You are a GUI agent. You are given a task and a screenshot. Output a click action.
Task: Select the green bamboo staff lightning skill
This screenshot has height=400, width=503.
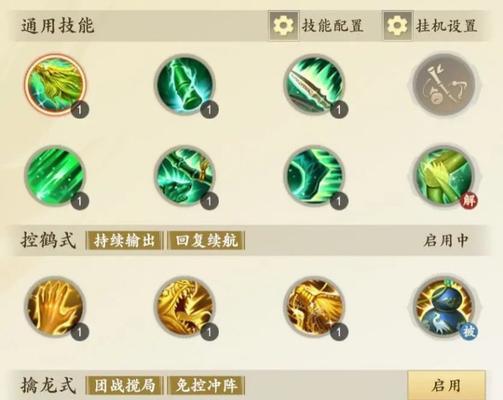point(185,83)
